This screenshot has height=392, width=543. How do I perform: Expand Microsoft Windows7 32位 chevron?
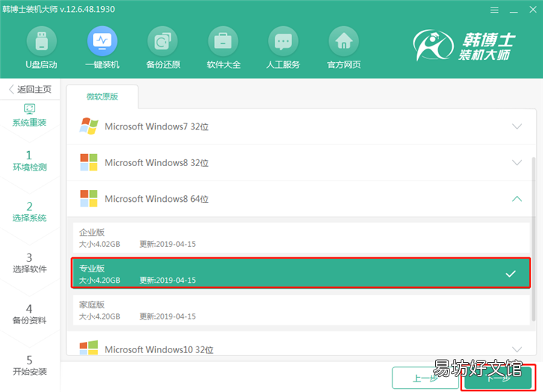tap(517, 126)
